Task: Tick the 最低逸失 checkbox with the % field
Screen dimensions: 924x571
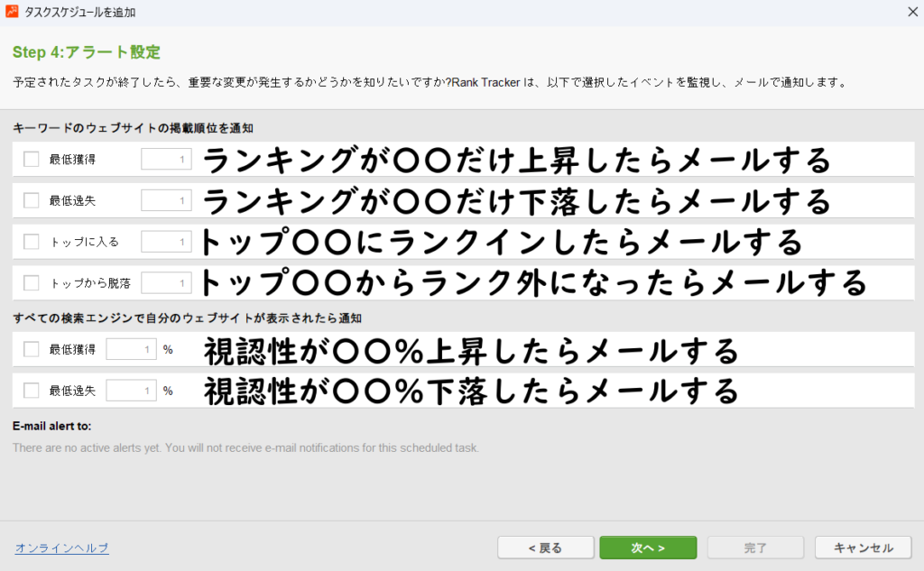Action: (32, 391)
